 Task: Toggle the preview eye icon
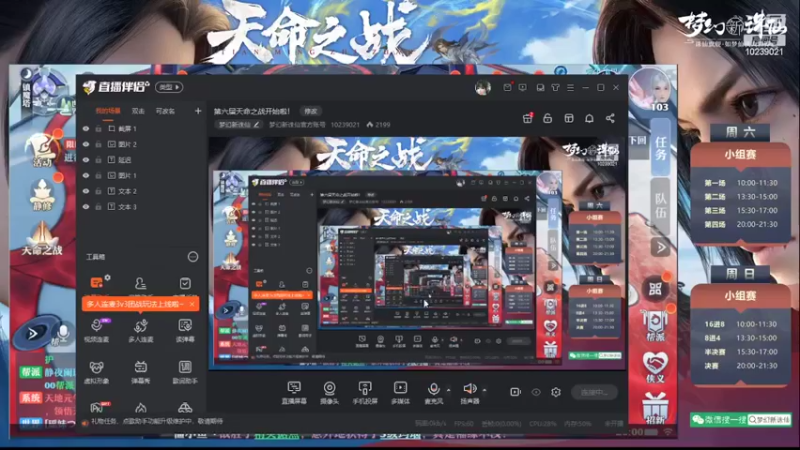536,392
